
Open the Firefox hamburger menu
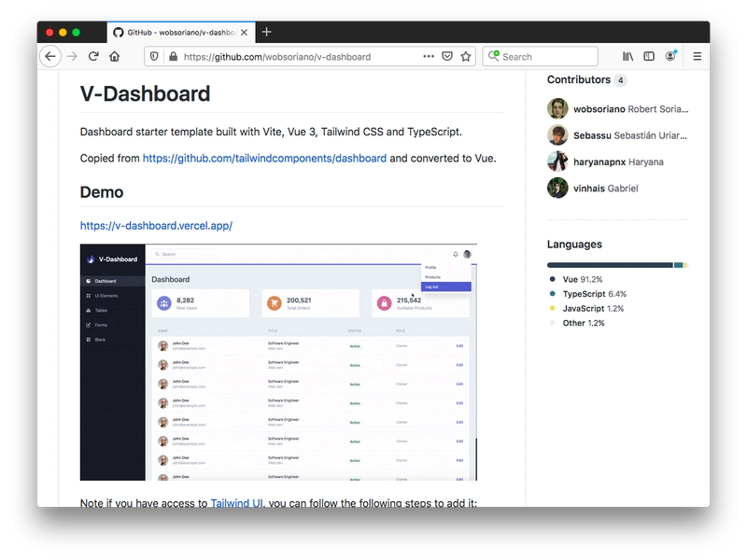[697, 57]
